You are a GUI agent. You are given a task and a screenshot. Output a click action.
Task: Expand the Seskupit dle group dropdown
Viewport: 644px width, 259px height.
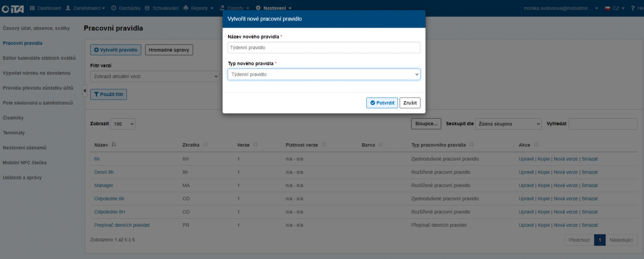click(508, 124)
